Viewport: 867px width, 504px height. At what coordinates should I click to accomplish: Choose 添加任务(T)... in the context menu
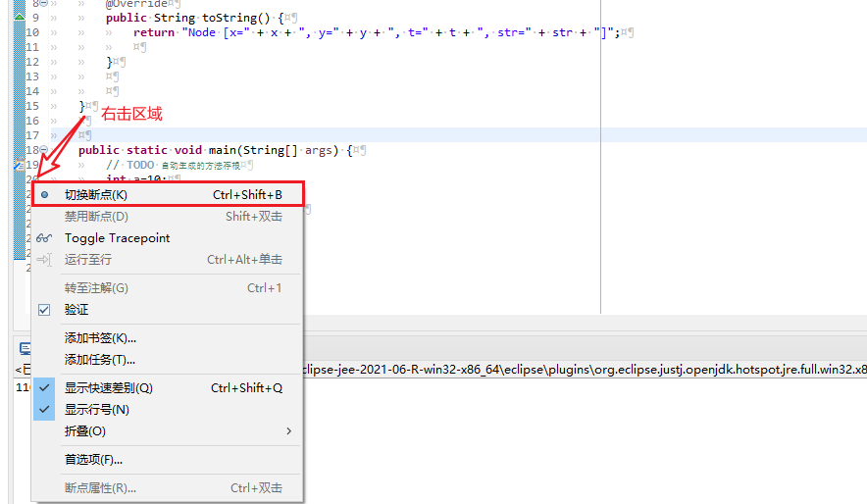pos(100,360)
